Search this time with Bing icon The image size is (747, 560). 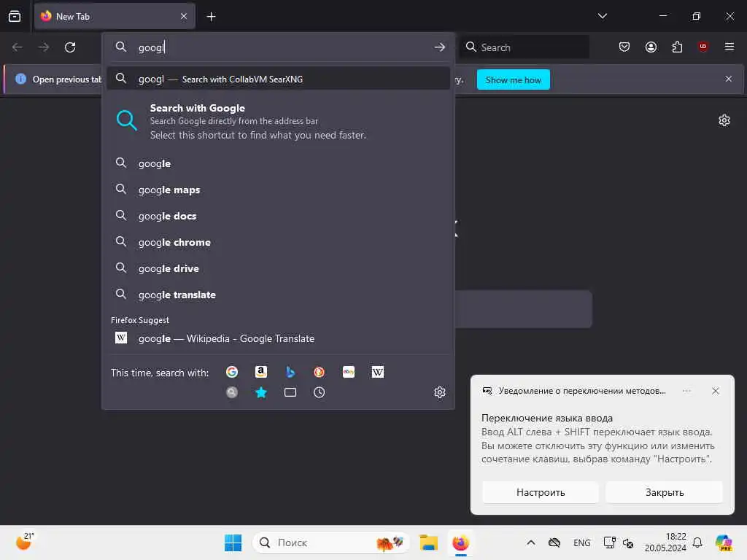click(x=290, y=372)
